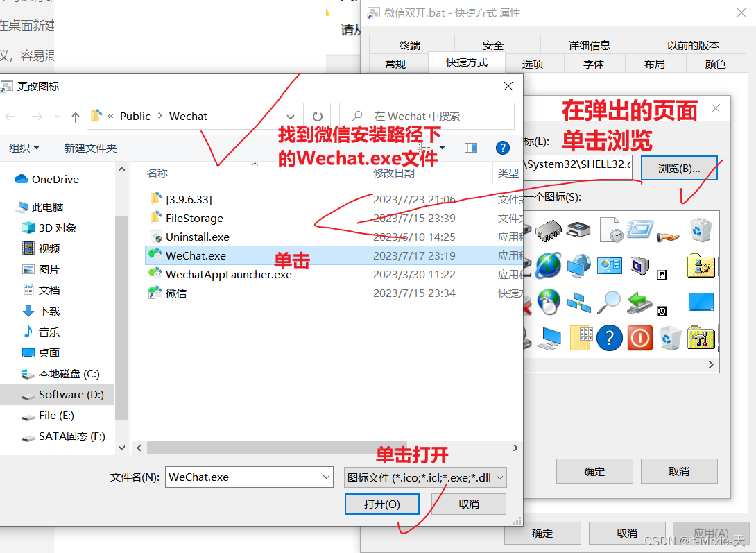Screen dimensions: 756x553
Task: Sort by 修改日期 column header
Action: [393, 173]
